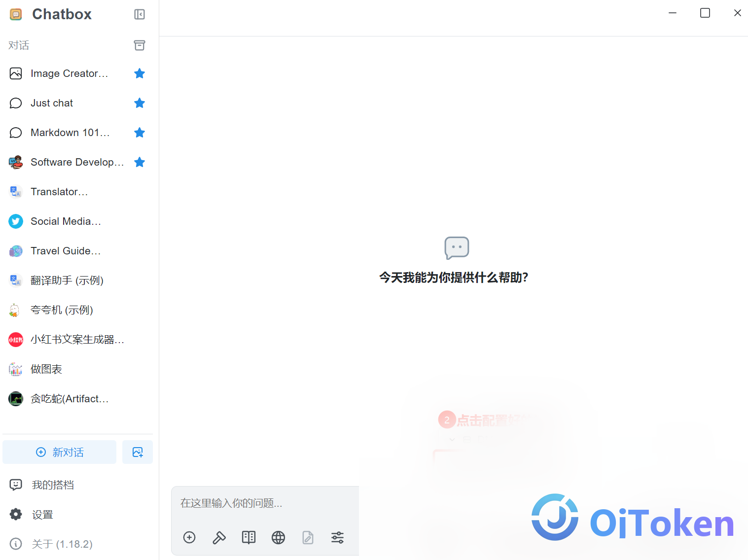Open the Image Creator conversation
The height and width of the screenshot is (560, 748).
[77, 73]
